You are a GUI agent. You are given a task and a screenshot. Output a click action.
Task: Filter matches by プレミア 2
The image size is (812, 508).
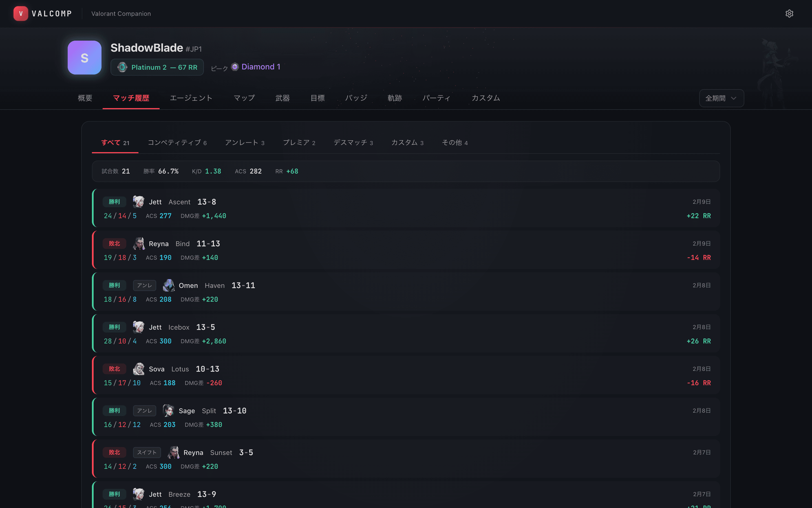tap(299, 143)
